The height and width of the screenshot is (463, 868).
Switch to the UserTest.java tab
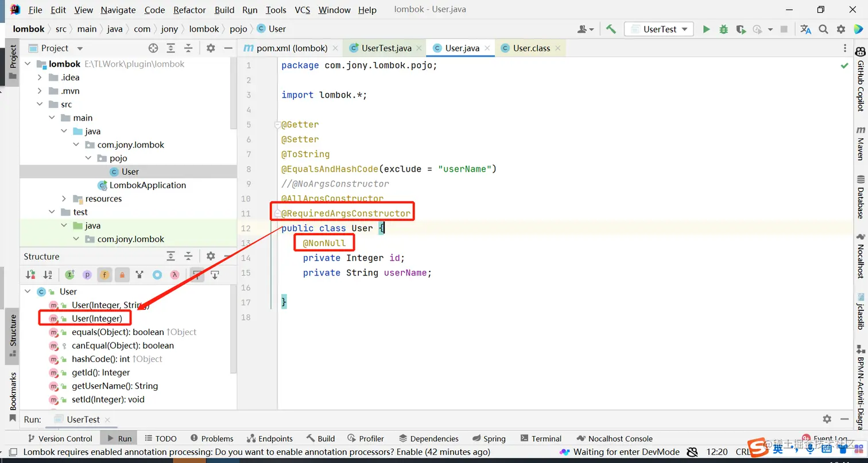point(386,48)
